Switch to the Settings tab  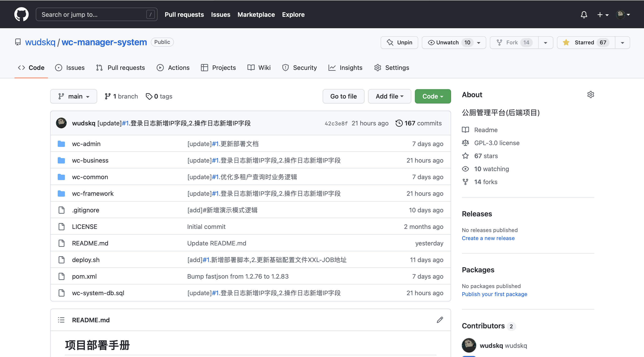(x=392, y=68)
